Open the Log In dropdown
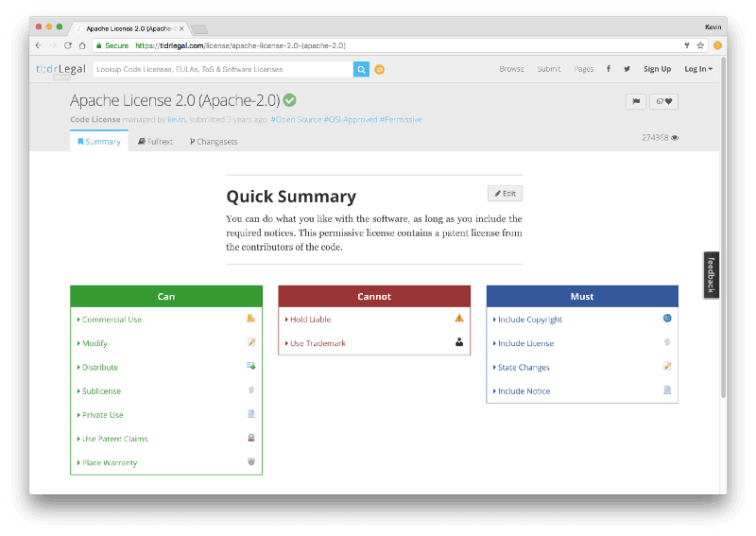 click(x=698, y=69)
